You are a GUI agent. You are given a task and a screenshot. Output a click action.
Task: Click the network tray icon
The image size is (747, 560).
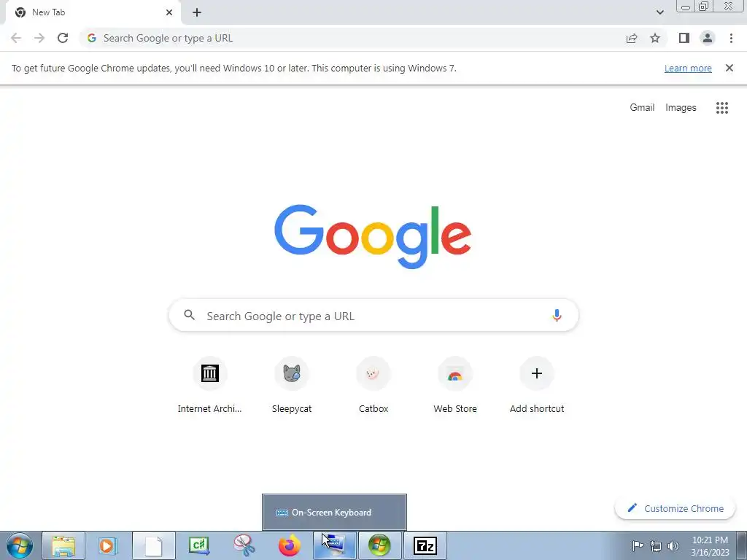click(x=656, y=546)
